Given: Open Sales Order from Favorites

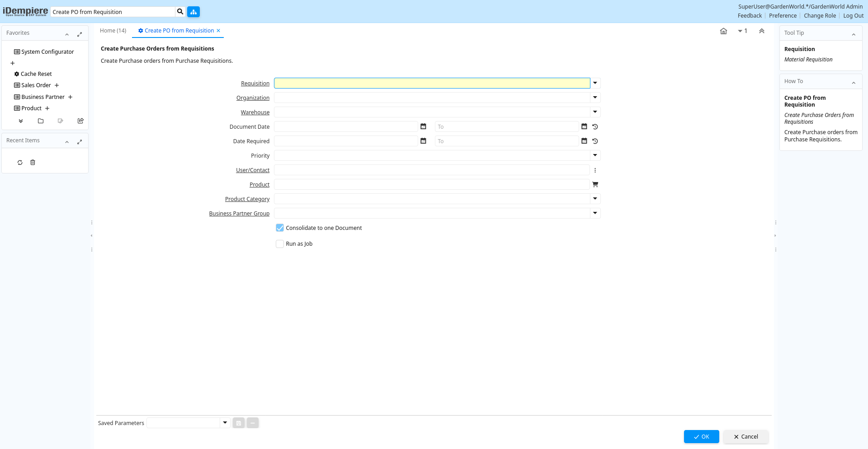Looking at the screenshot, I should pos(36,85).
